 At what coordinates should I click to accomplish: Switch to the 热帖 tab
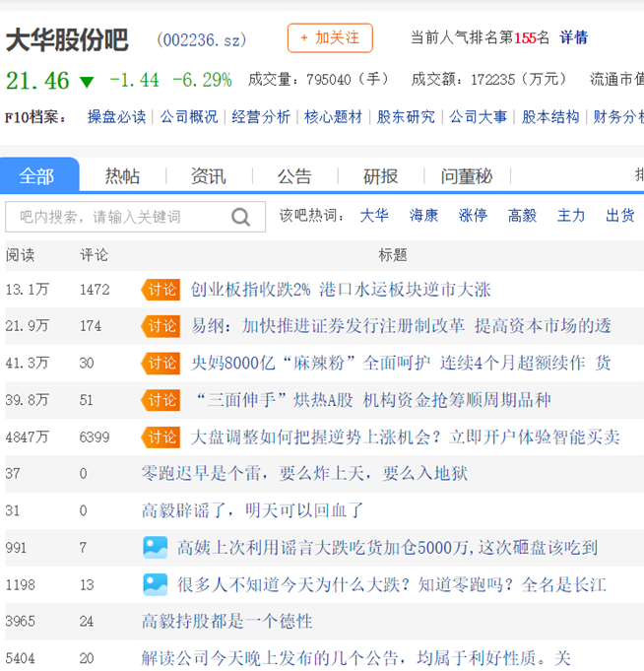coord(122,176)
